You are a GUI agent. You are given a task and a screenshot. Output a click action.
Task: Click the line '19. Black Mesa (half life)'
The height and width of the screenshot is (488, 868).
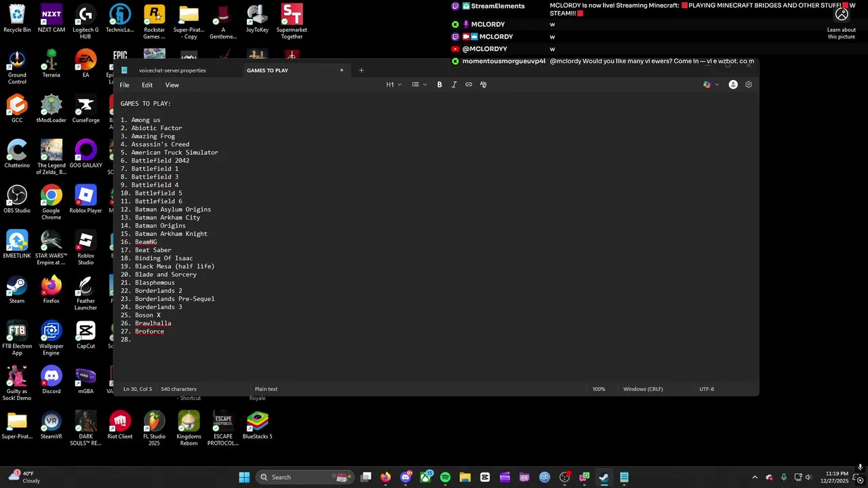pyautogui.click(x=167, y=266)
